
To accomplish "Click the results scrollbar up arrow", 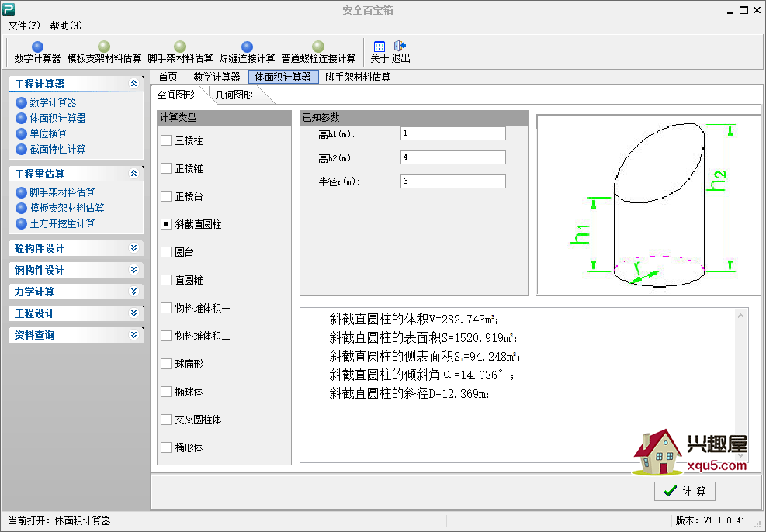I will (740, 316).
